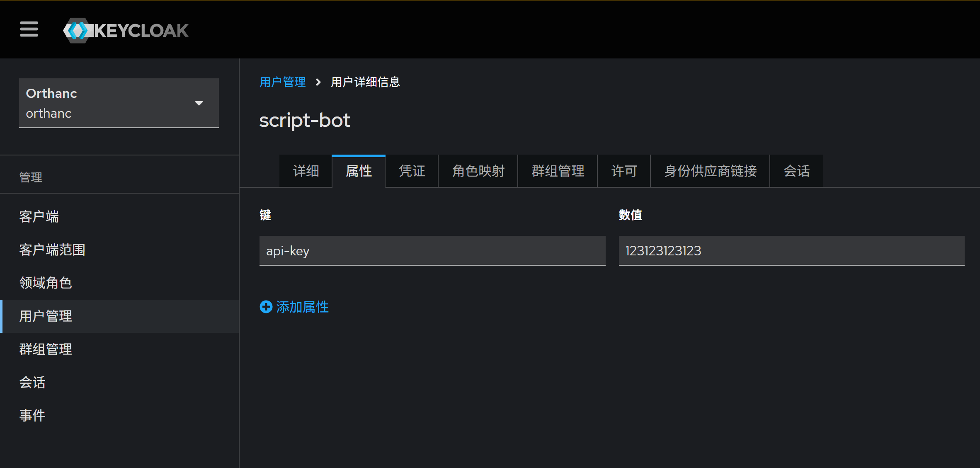Click the 123123123123 value field
Viewport: 980px width, 468px height.
coord(791,250)
